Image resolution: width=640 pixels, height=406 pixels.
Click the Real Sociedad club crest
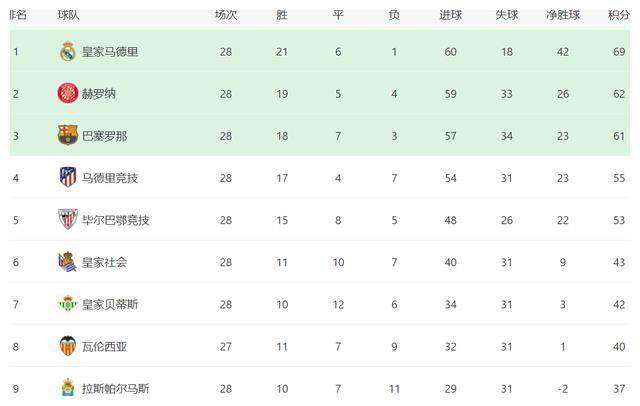coord(67,262)
